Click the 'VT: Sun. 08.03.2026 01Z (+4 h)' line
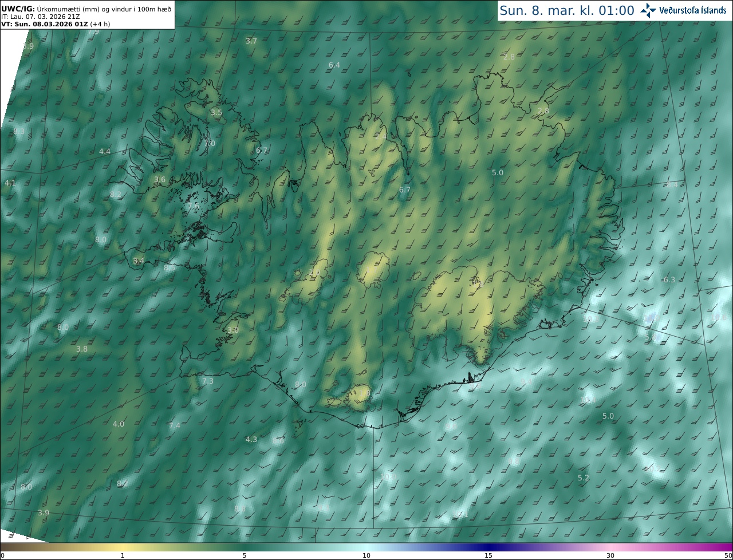Screen dimensions: 733x560 coord(56,24)
